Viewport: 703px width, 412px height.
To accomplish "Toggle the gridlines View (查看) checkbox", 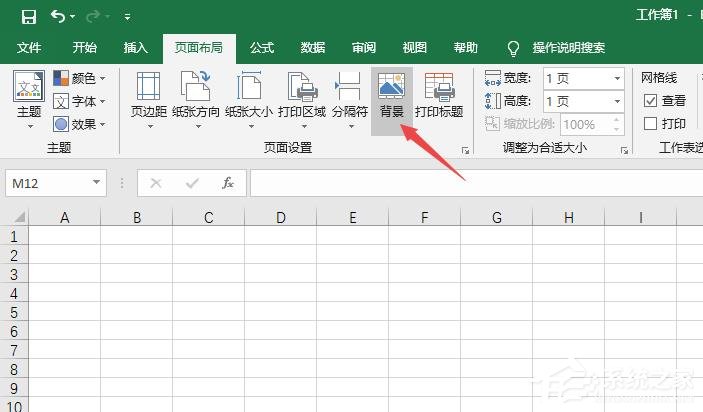I will point(650,101).
